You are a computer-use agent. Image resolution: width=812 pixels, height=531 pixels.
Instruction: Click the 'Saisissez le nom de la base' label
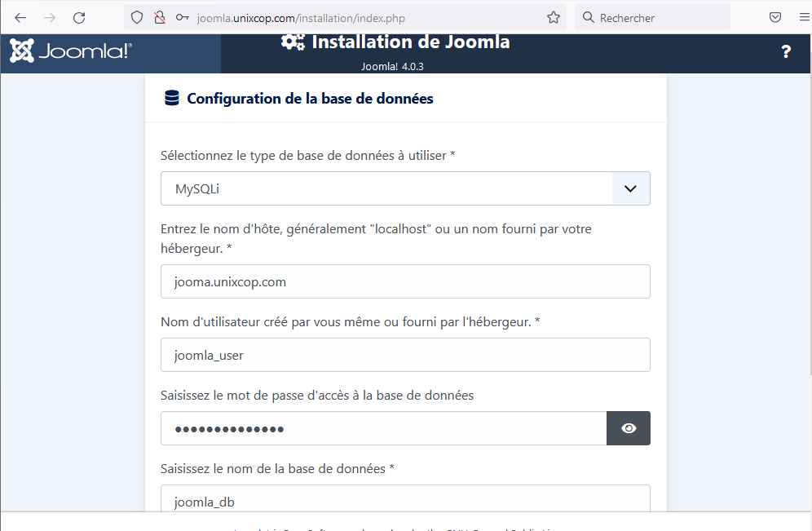(x=277, y=469)
